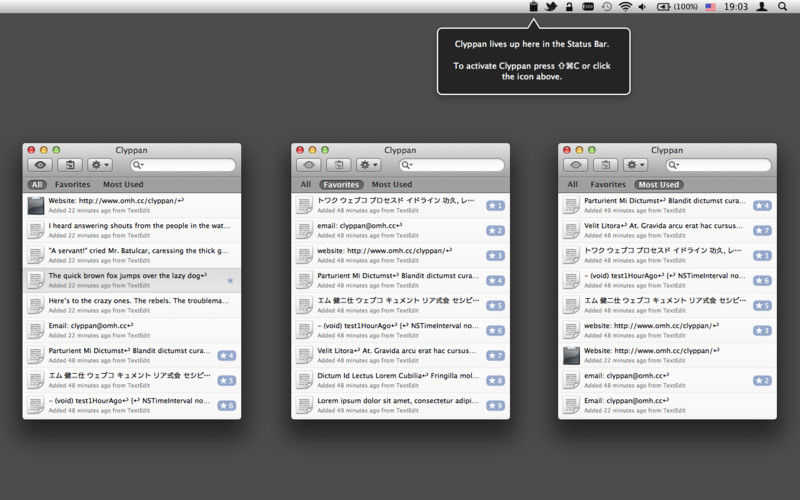Select the All tab in left window
This screenshot has width=800, height=500.
pyautogui.click(x=37, y=184)
